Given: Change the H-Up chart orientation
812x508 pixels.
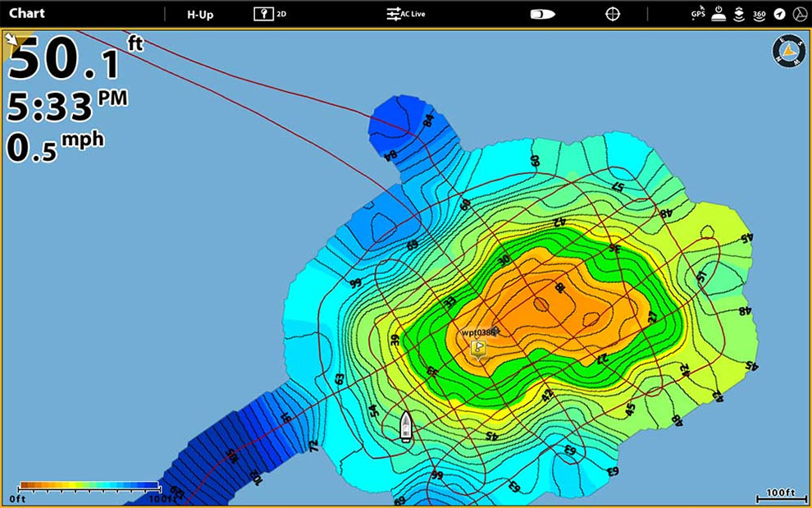Looking at the screenshot, I should click(200, 14).
